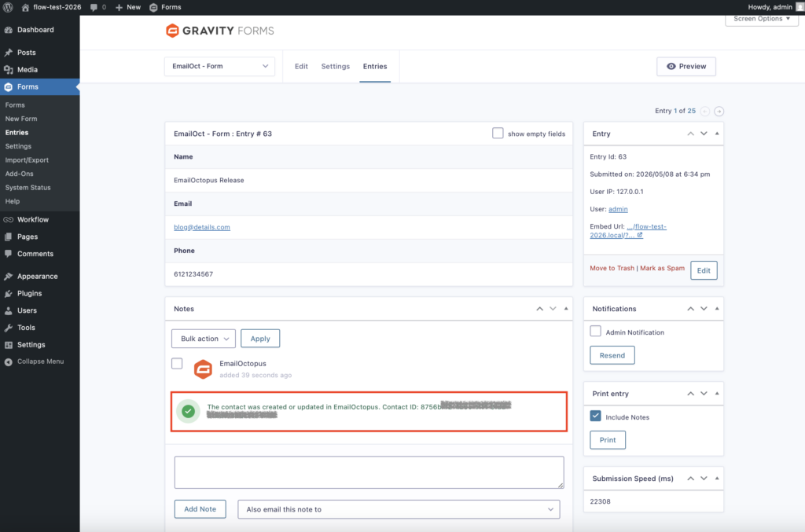
Task: Uncheck the Include Notes checkbox
Action: point(596,416)
